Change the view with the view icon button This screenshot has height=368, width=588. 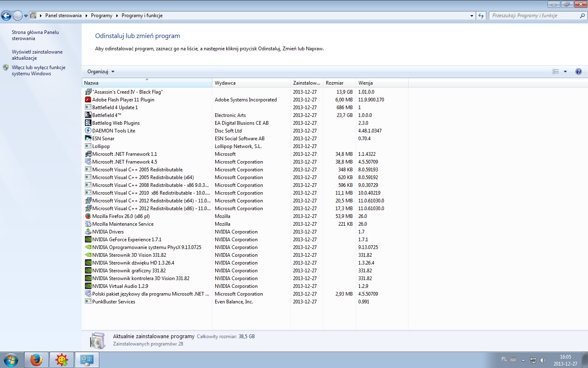tap(556, 72)
